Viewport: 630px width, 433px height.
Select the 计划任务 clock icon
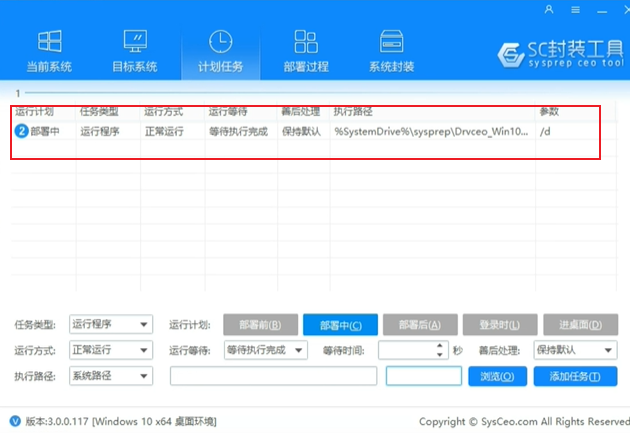tap(221, 41)
